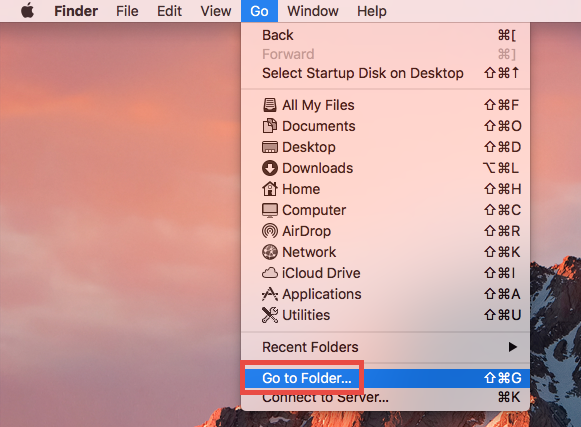Screen dimensions: 581x427
Task: Open the File menu
Action: tap(127, 11)
